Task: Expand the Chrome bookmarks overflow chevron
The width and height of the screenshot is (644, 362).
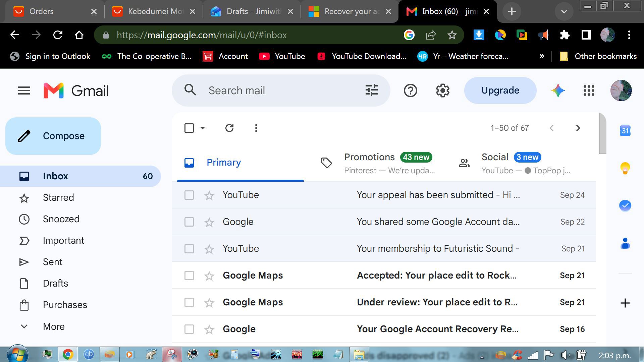Action: [x=542, y=56]
